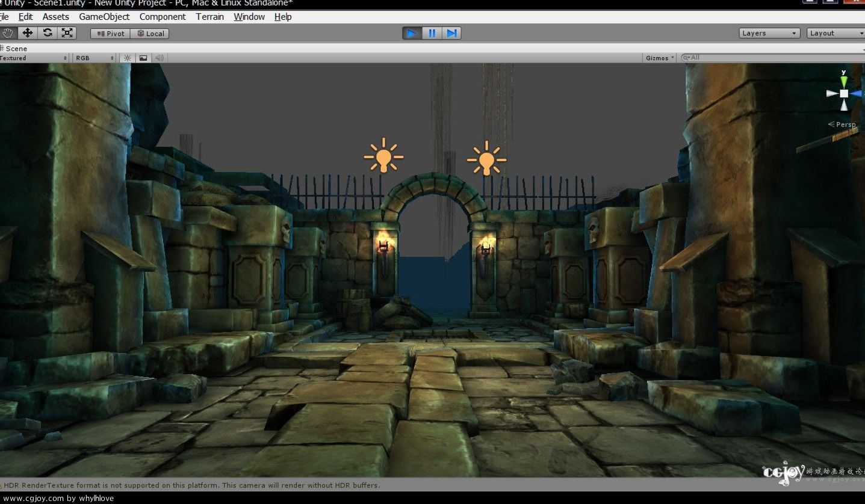Open the Component menu
This screenshot has width=865, height=504.
click(163, 17)
